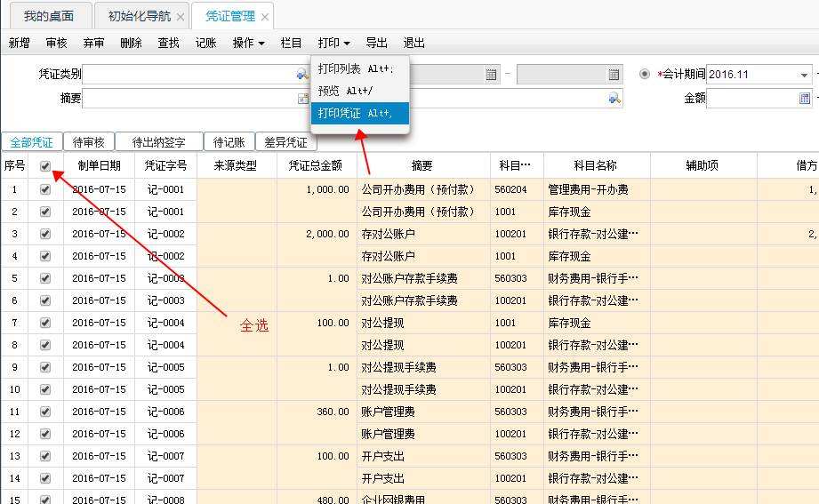Show the 全部凭证 filter tab
The width and height of the screenshot is (819, 504).
tap(31, 142)
